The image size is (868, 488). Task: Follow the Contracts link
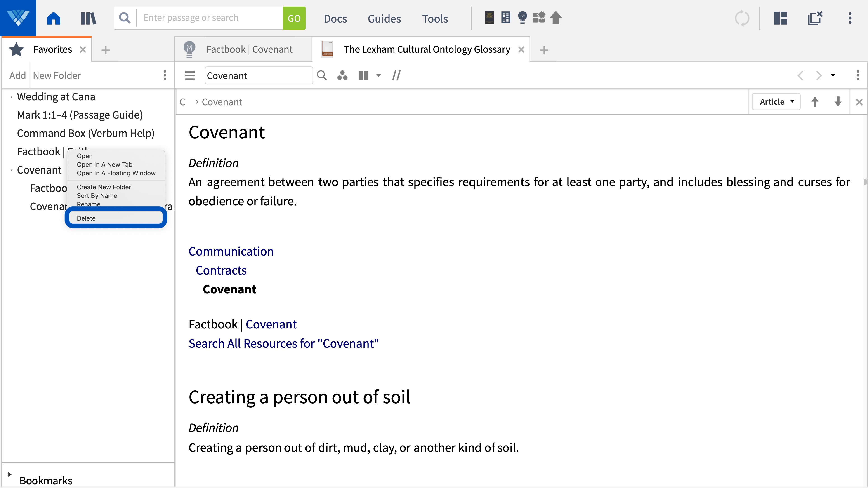point(221,270)
